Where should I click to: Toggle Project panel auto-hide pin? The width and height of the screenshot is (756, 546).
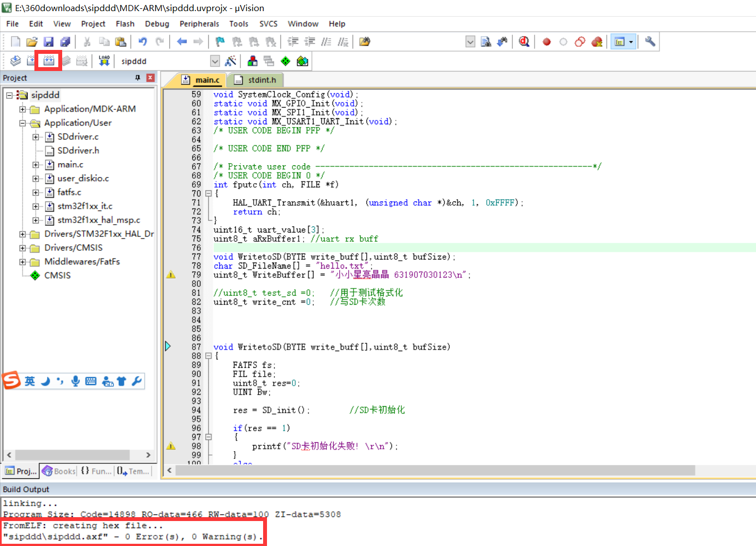(138, 78)
